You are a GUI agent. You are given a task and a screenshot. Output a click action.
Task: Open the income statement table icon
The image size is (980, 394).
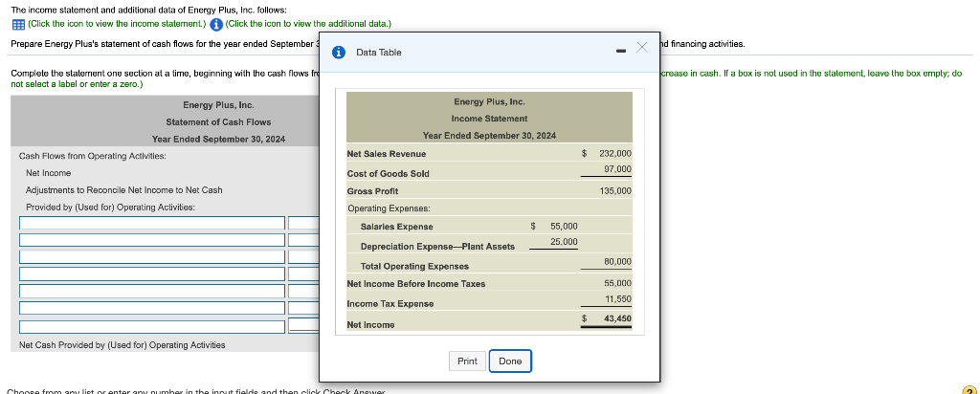[18, 24]
